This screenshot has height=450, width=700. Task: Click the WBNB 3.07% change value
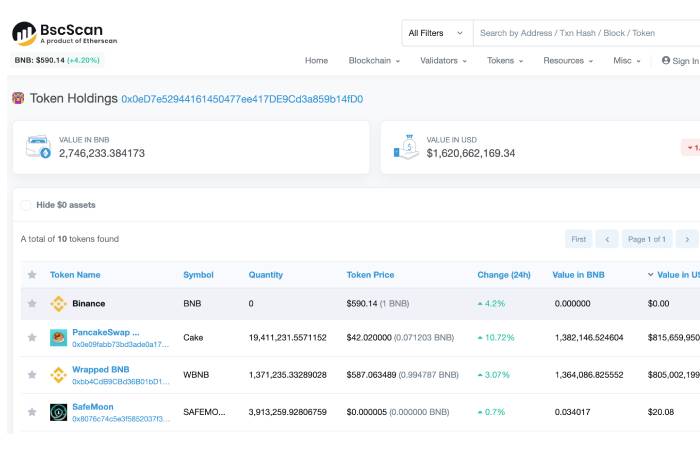tap(493, 375)
